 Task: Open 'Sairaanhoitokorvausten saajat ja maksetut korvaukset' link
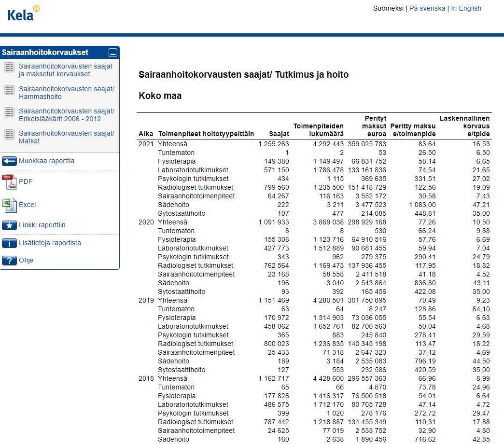tap(66, 70)
